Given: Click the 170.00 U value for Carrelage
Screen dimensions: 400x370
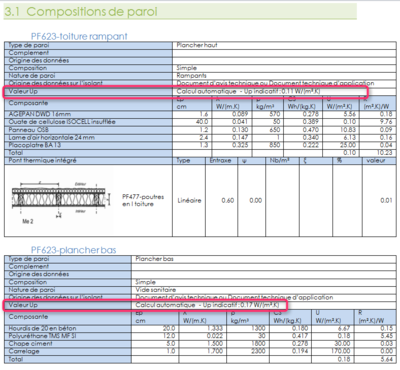Looking at the screenshot, I should tap(341, 351).
